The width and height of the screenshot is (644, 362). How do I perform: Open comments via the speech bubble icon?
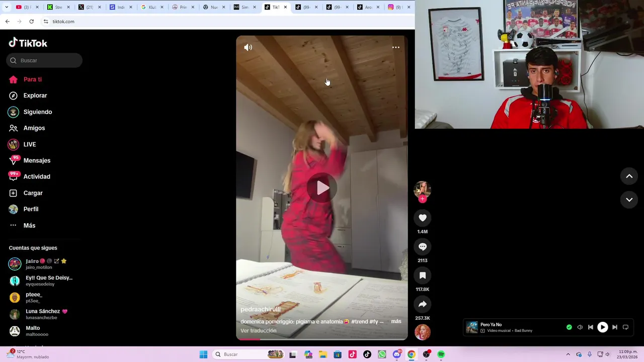423,246
